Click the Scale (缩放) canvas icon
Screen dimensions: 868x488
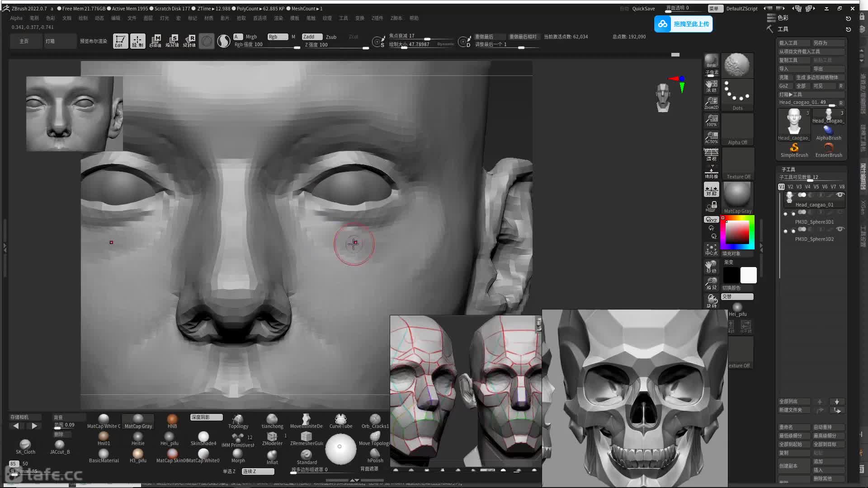coord(711,284)
